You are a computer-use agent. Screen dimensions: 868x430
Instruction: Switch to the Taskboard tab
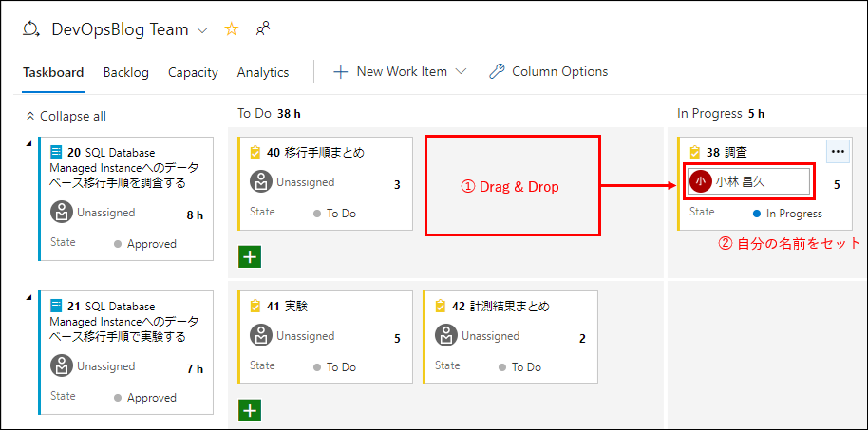tap(53, 72)
